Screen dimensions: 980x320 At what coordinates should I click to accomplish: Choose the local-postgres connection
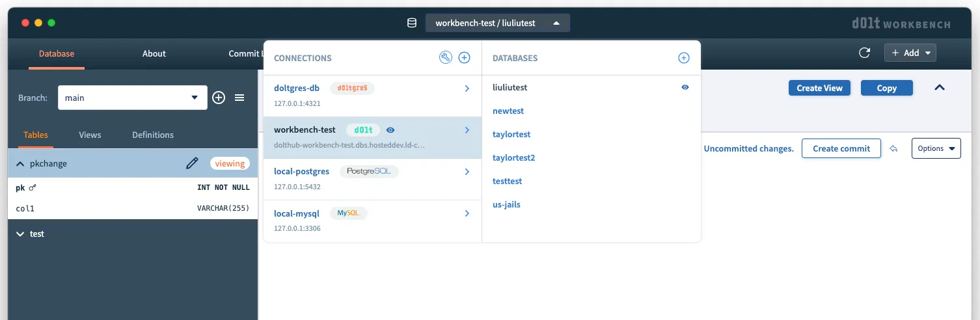(301, 172)
